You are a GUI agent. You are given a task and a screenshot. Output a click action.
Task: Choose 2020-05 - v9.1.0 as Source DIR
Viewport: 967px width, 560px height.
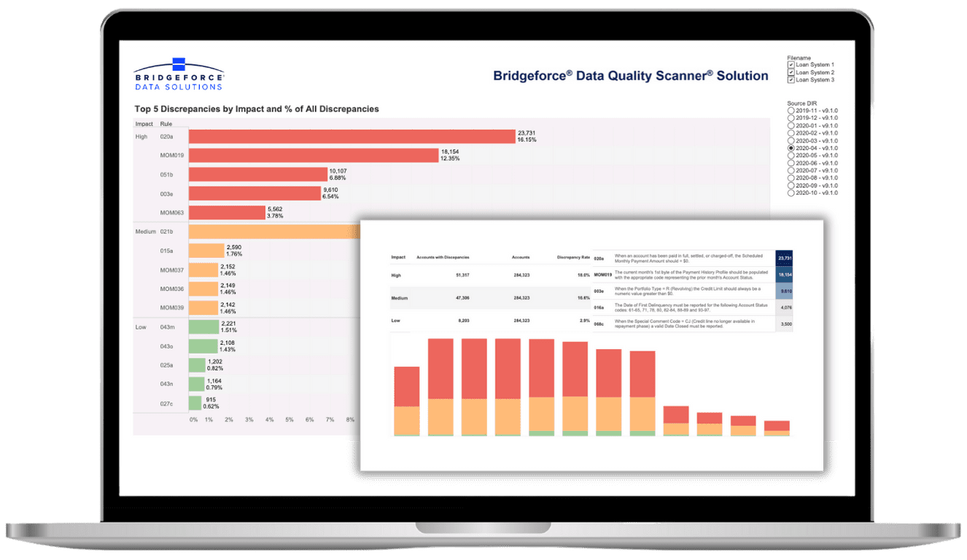[791, 155]
